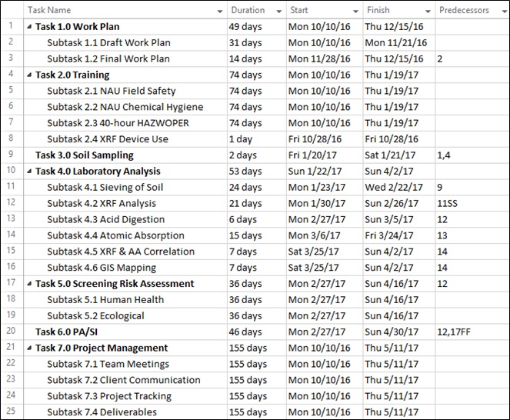
Task: Click Task 2.0 Training name
Action: click(72, 75)
